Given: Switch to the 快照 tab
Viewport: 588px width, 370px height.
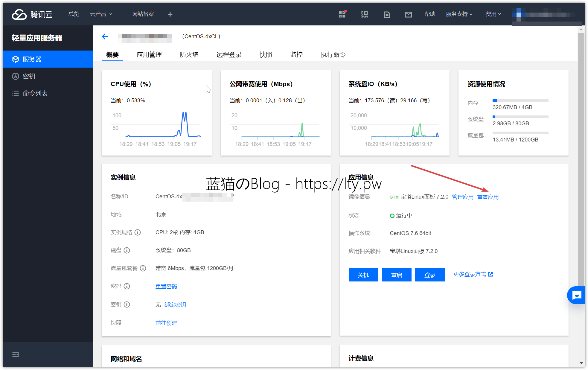Looking at the screenshot, I should pos(266,55).
